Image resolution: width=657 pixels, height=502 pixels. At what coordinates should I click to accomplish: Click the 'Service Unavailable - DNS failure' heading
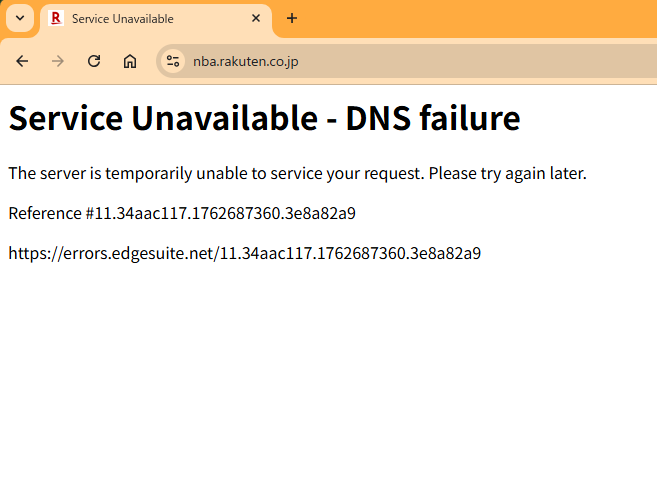point(264,118)
